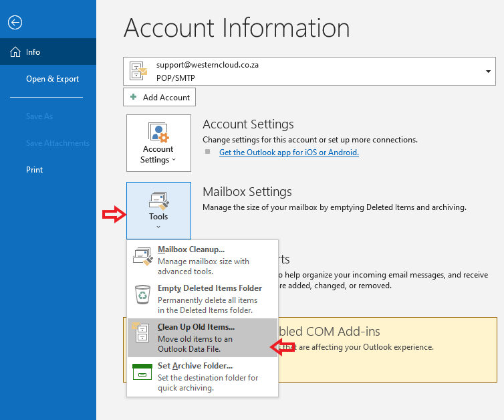The image size is (504, 420).
Task: Click the 'Manage the size of your mailbox' description
Action: (x=335, y=207)
